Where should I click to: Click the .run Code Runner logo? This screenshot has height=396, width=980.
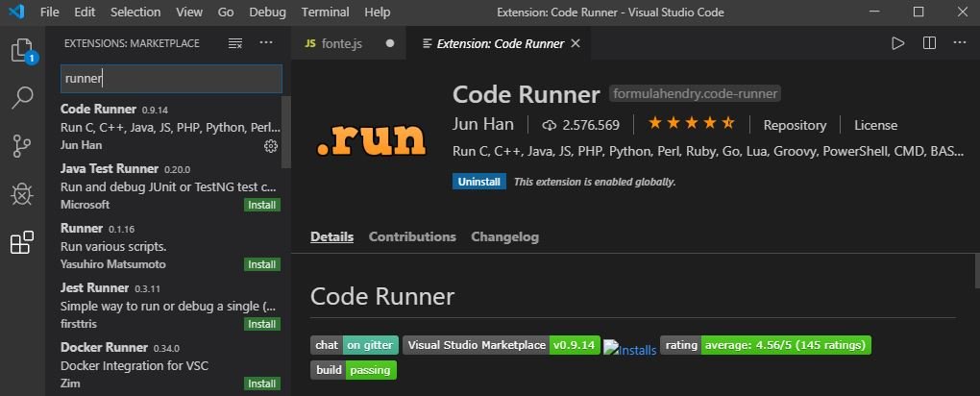371,139
